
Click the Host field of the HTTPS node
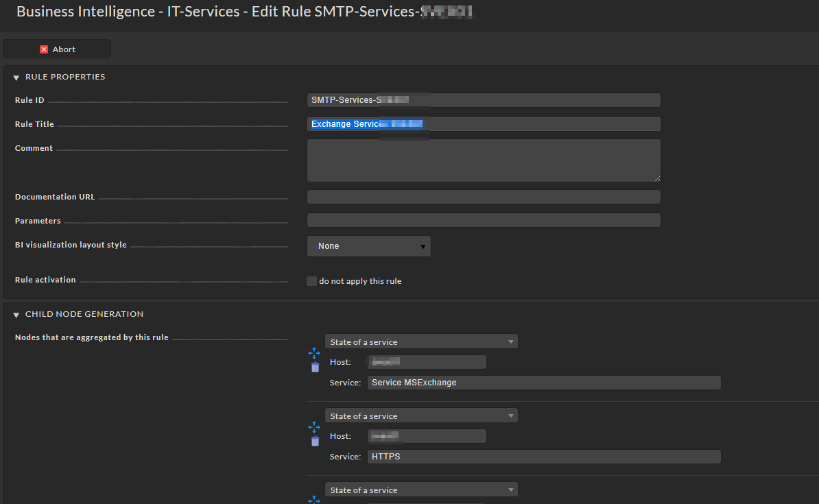427,436
